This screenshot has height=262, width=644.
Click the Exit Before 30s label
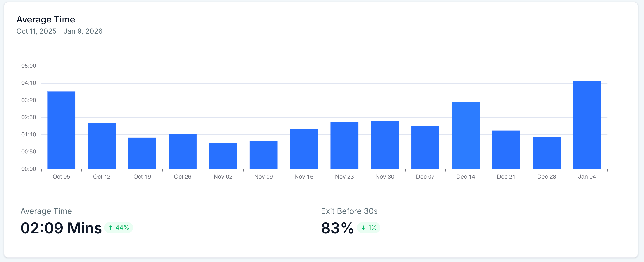[349, 211]
